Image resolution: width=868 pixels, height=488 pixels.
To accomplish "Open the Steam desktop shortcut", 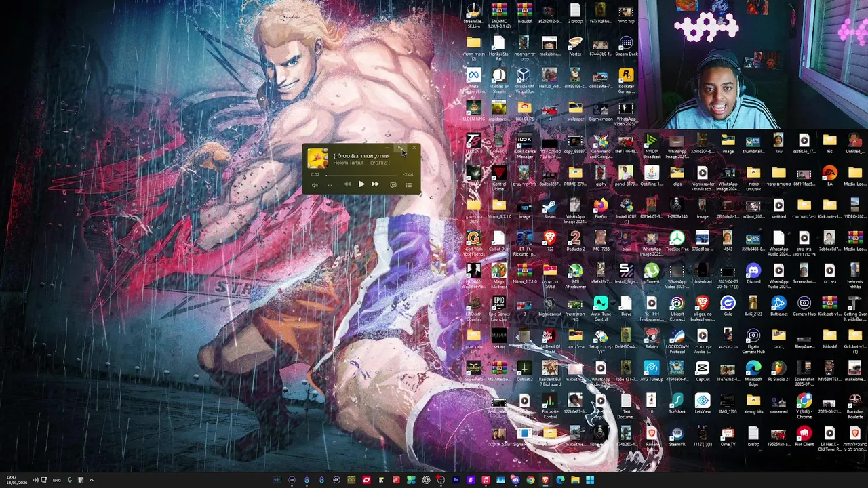I will point(550,209).
